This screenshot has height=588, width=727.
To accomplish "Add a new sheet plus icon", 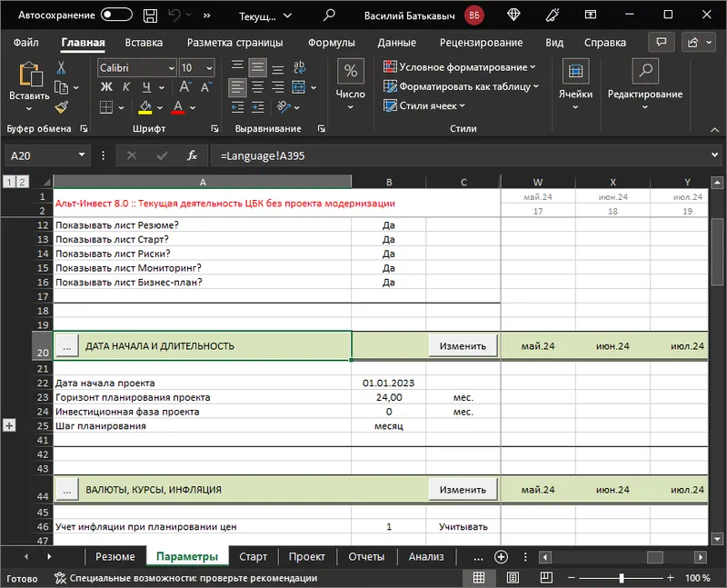I will (502, 556).
